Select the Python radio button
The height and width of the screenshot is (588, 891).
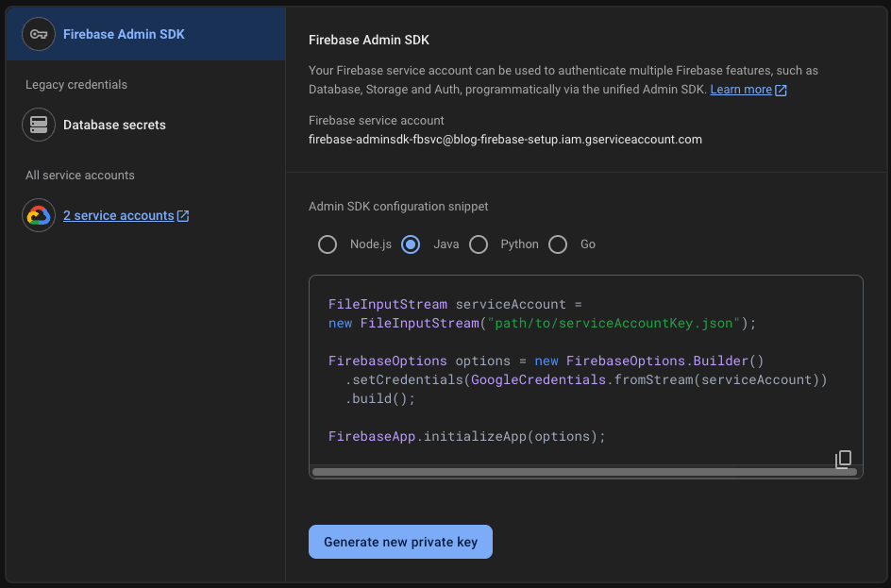[x=479, y=244]
